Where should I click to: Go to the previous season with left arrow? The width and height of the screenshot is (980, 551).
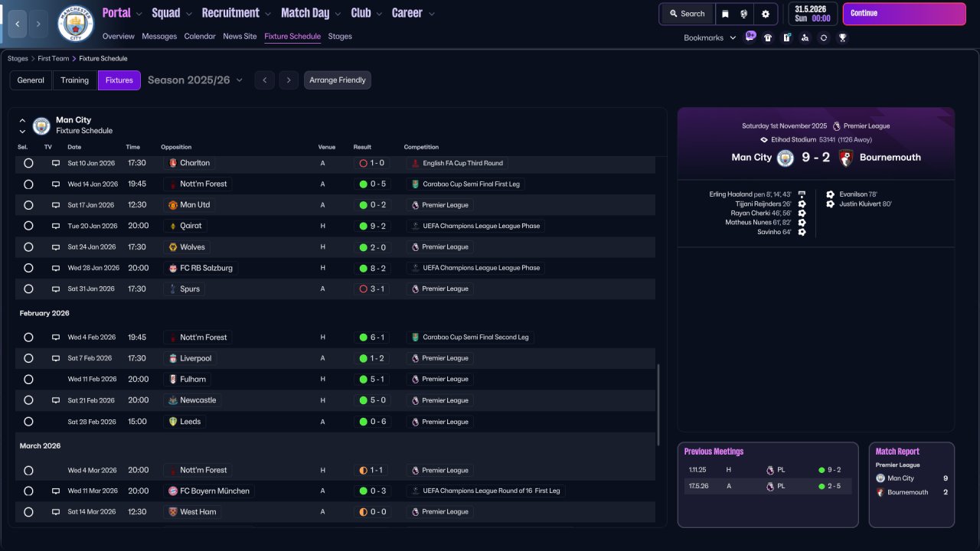pos(264,80)
